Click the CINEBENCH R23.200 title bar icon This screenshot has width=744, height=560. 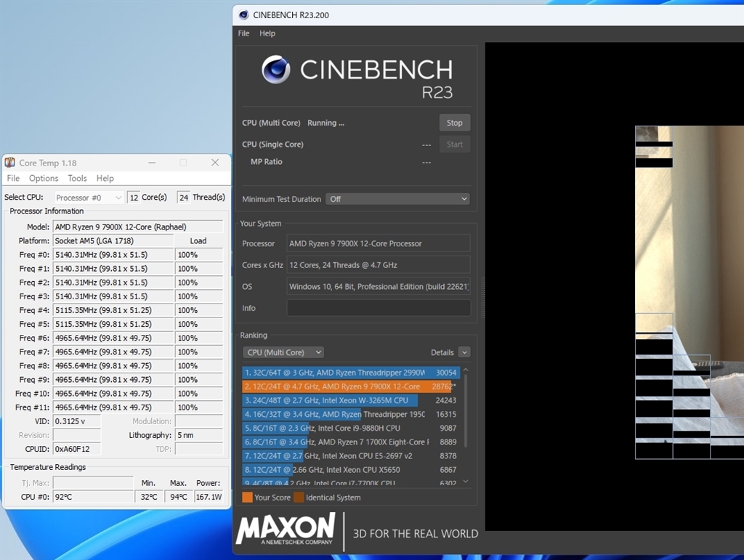point(245,14)
